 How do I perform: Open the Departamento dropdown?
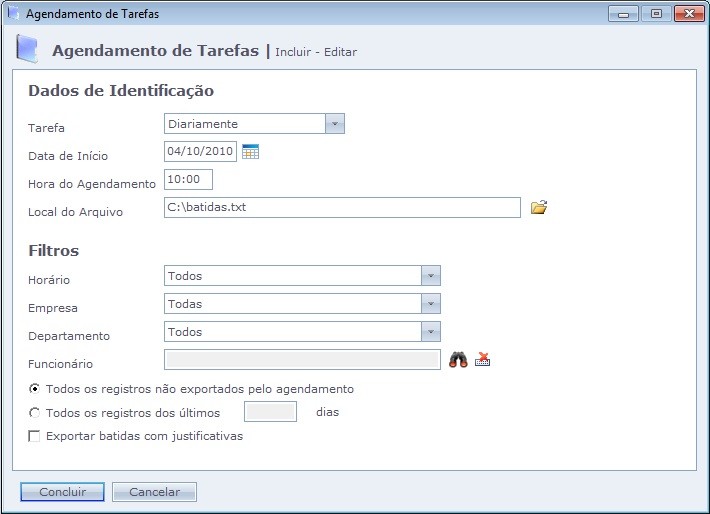430,332
